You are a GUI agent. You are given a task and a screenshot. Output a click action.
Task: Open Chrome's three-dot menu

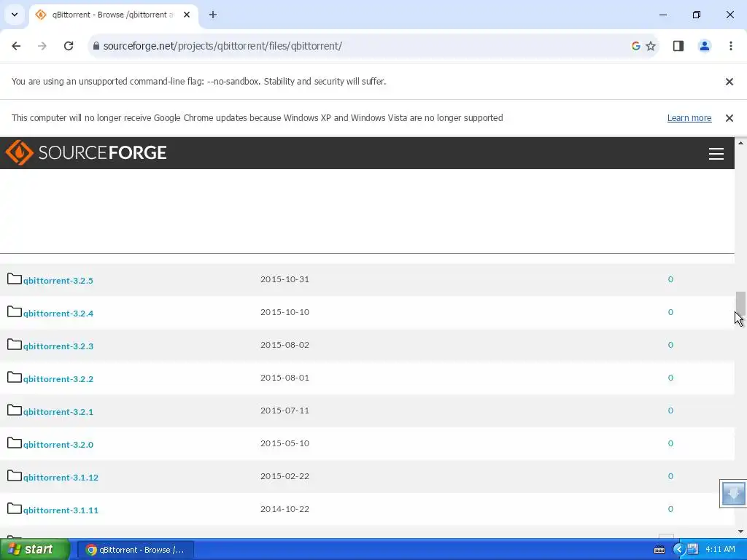[730, 46]
